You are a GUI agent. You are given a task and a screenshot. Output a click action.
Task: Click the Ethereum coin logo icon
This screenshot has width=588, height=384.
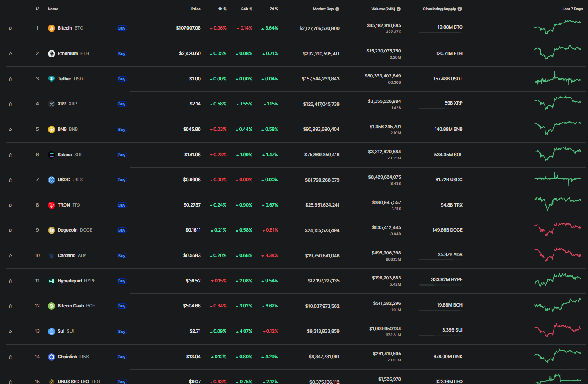click(52, 54)
